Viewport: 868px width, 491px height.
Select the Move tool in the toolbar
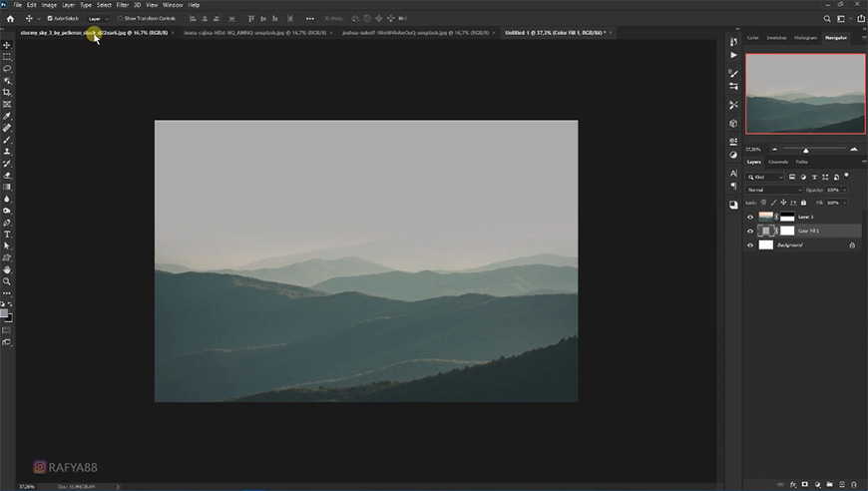tap(7, 45)
